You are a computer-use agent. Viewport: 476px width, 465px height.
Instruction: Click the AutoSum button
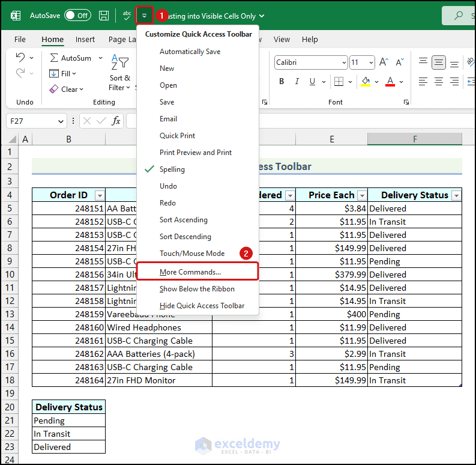pyautogui.click(x=71, y=58)
